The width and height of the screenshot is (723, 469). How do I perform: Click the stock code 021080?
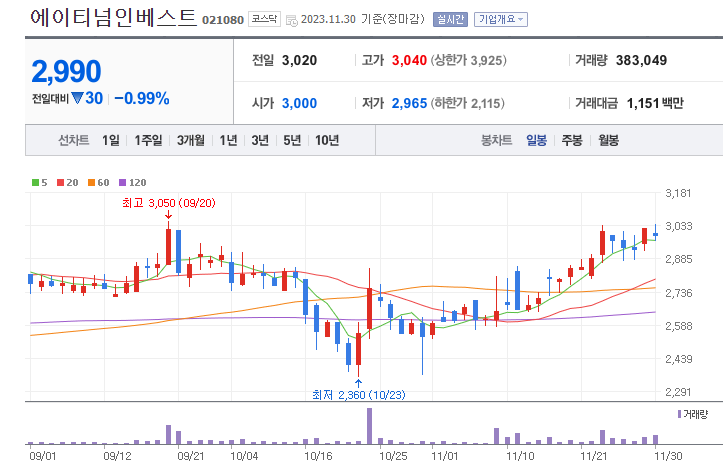coord(223,20)
